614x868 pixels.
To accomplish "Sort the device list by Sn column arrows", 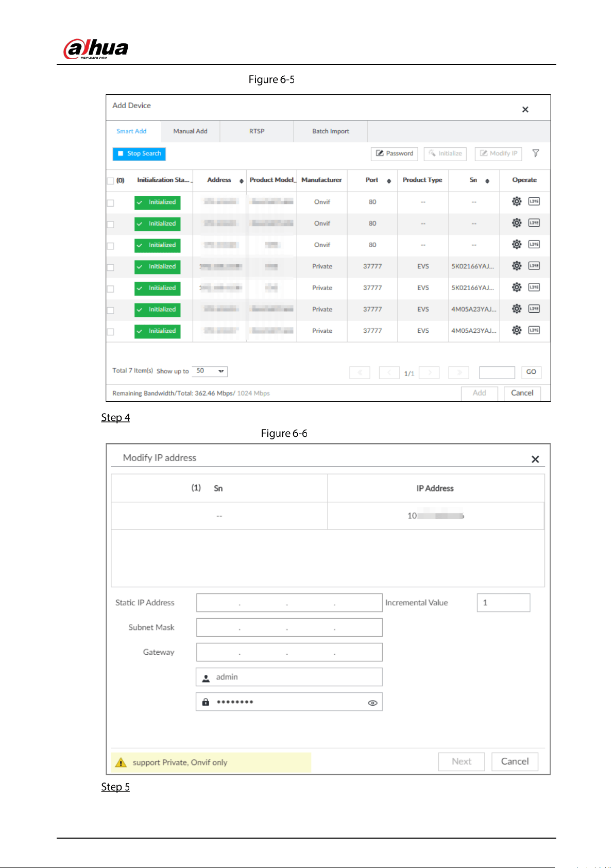I will click(487, 181).
